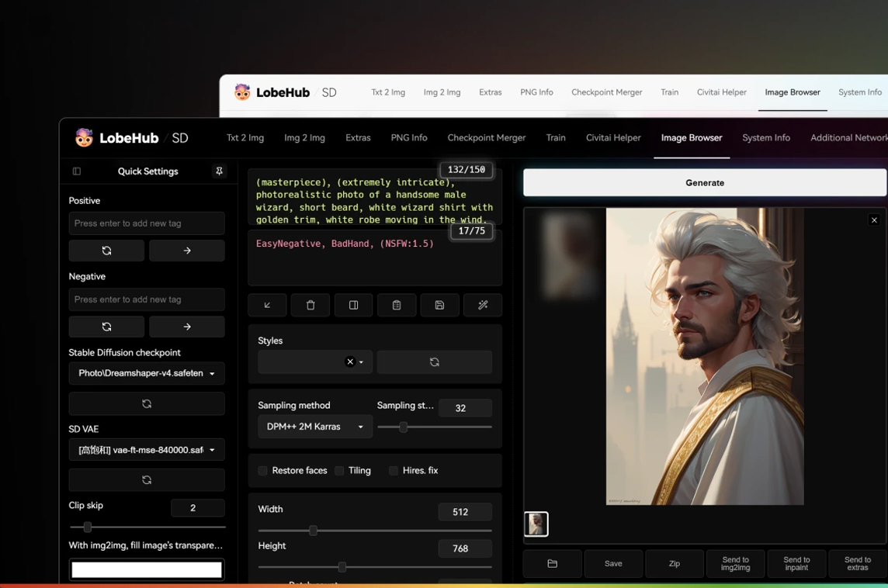Screen dimensions: 888x588
Task: Open Civitai Helper tab in back window
Action: point(722,92)
